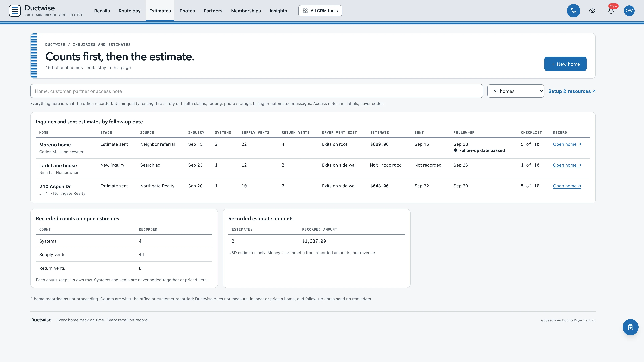644x362 pixels.
Task: Click Northgate Realty source cell
Action: [x=157, y=186]
